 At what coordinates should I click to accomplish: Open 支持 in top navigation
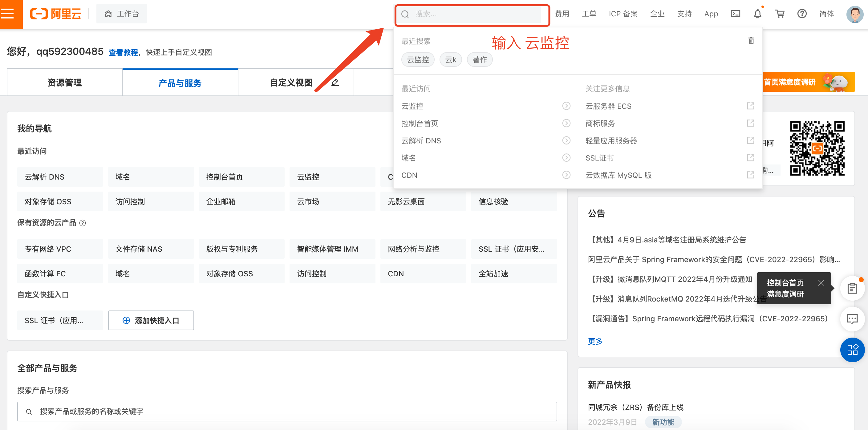pyautogui.click(x=684, y=14)
